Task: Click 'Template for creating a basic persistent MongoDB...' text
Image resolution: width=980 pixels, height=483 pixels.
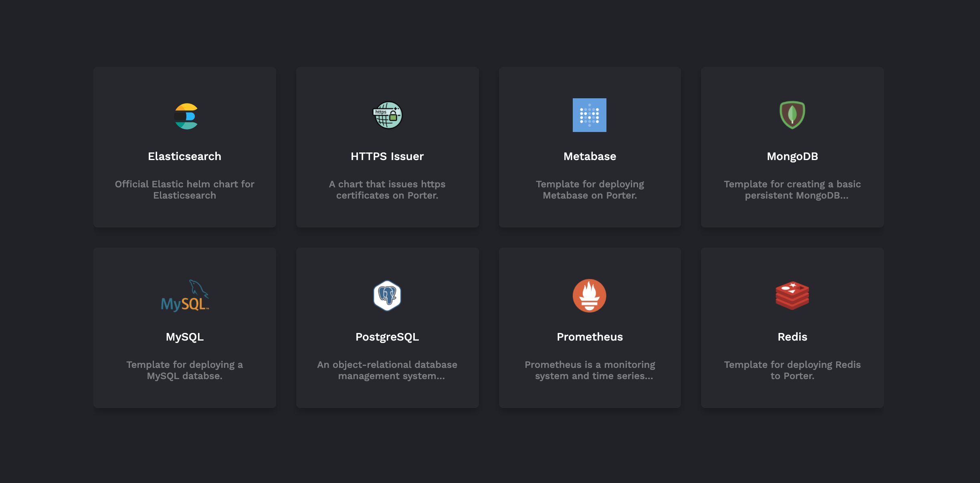Action: tap(792, 190)
